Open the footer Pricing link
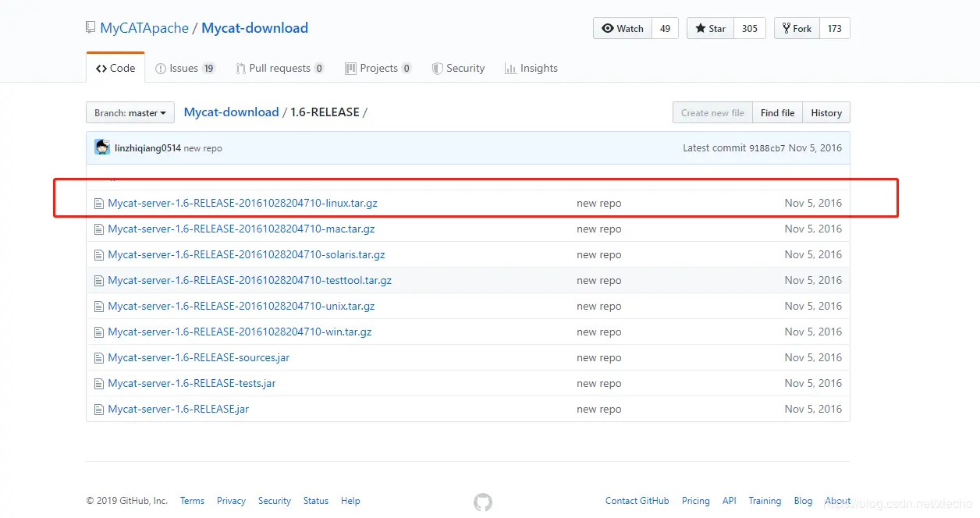Image resolution: width=980 pixels, height=518 pixels. [x=696, y=501]
